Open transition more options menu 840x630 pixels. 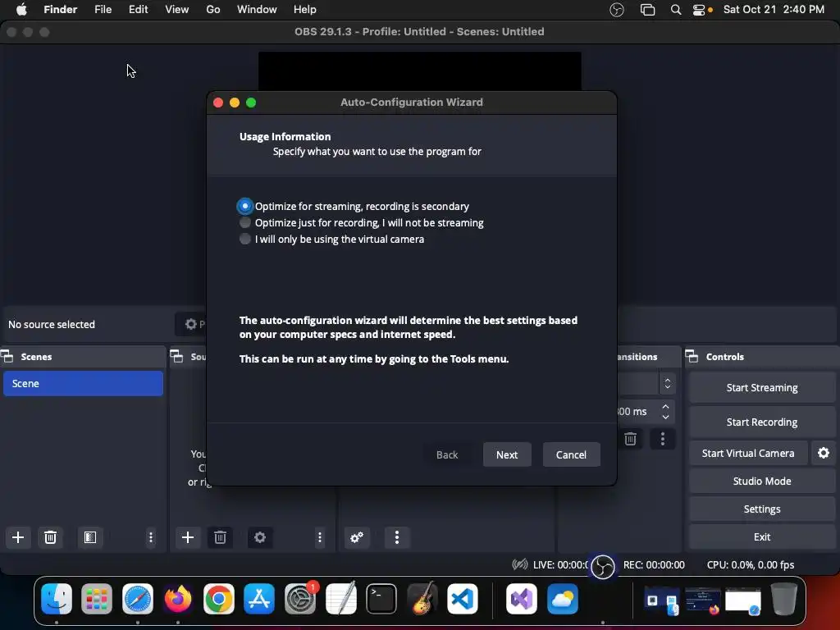coord(663,440)
